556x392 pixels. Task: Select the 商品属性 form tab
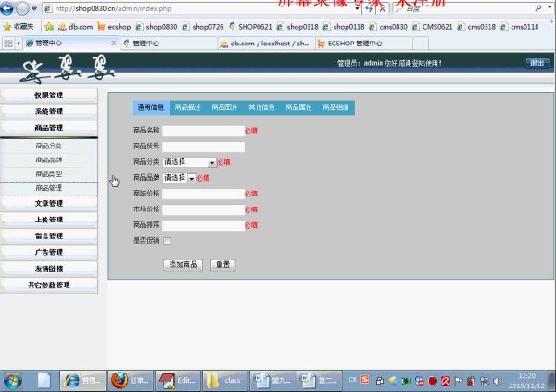[298, 107]
